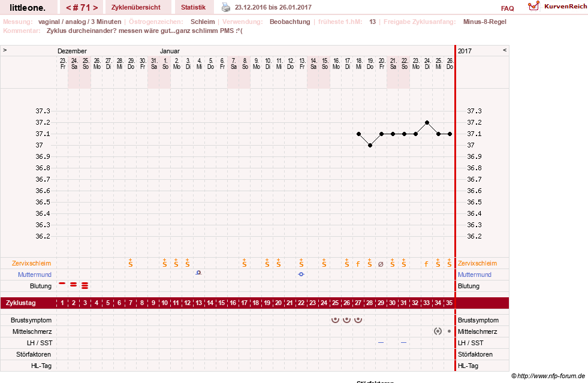Click the Brustsymptom icon on cycle day 26
The image size is (588, 383).
(x=347, y=319)
